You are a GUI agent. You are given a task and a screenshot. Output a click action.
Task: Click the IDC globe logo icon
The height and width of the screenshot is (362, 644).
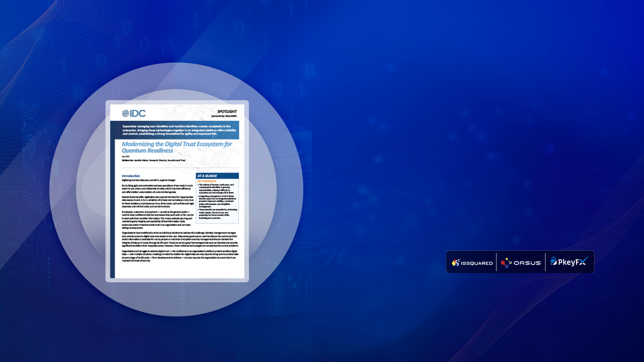click(x=126, y=113)
